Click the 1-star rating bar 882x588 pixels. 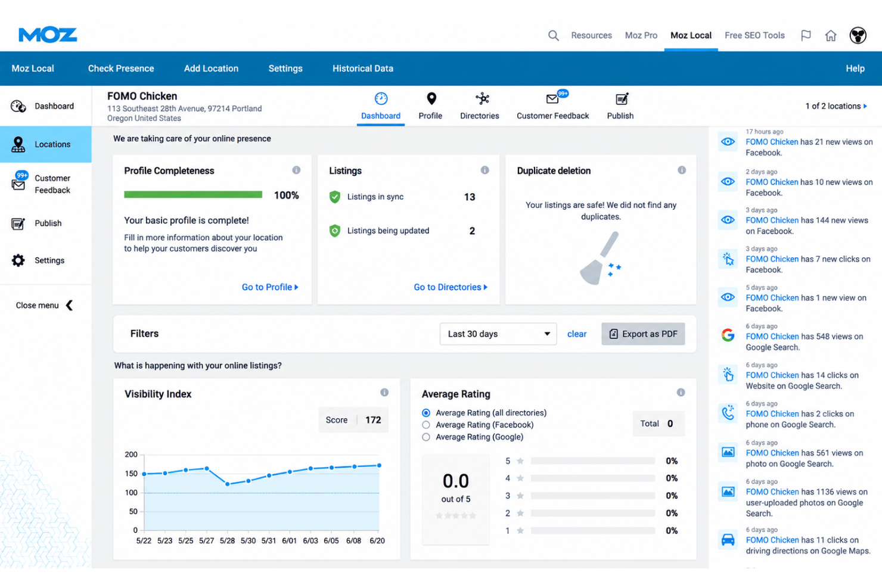point(593,531)
